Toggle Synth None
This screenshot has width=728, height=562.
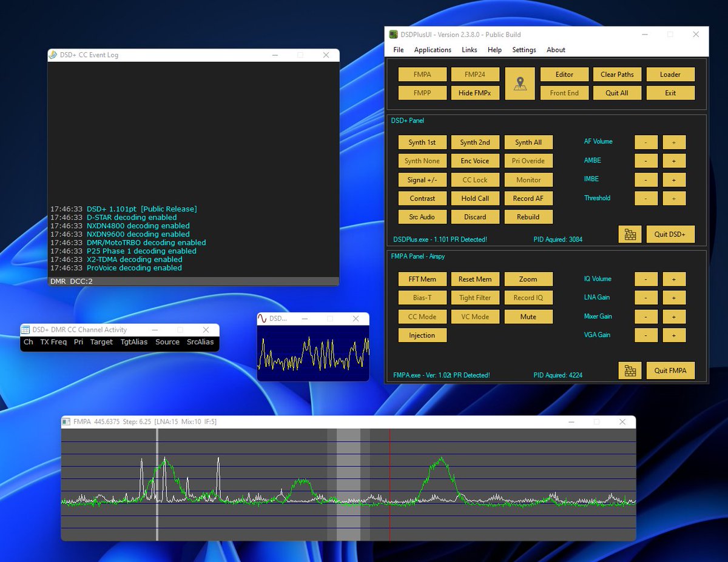422,161
